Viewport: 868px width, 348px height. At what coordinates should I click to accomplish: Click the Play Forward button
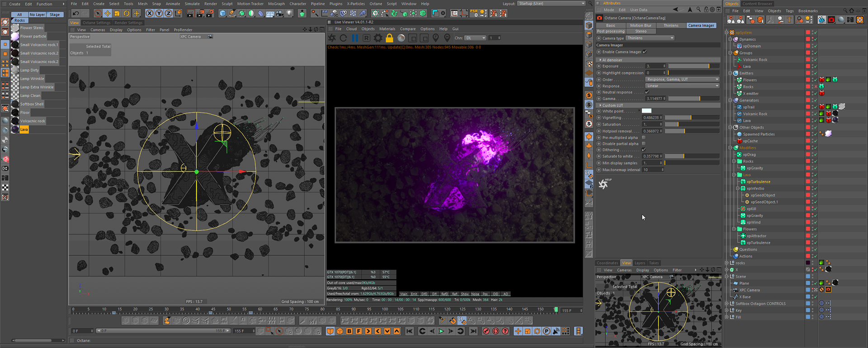[441, 331]
